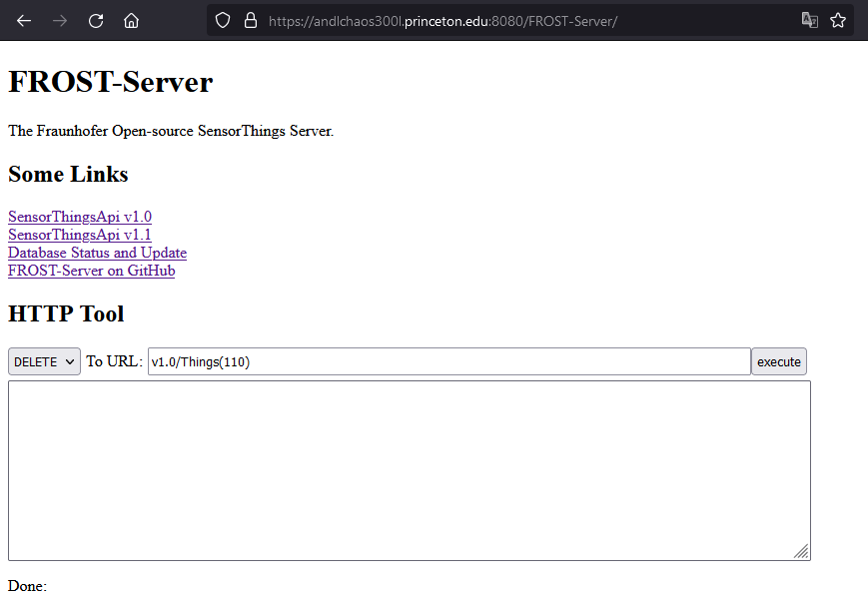Open the tracking protection shield icon

(223, 20)
